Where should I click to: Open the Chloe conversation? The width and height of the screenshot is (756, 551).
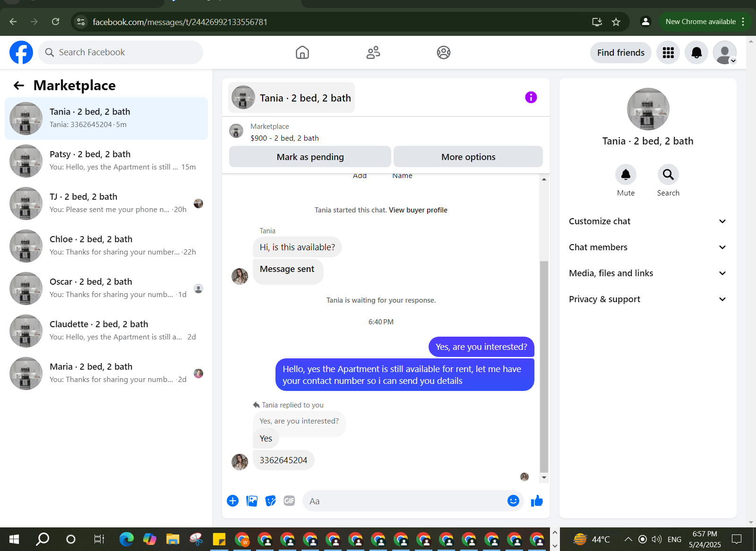click(106, 246)
